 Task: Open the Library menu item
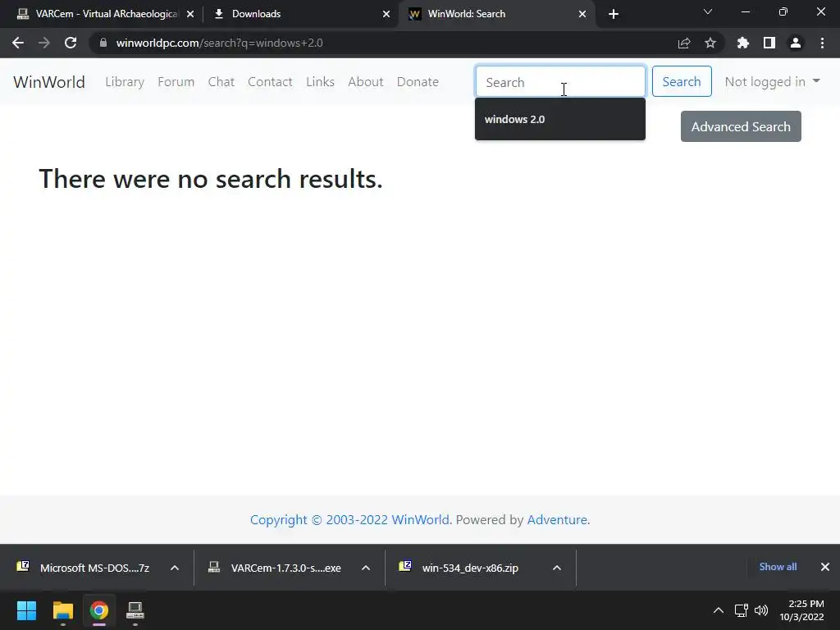point(125,82)
